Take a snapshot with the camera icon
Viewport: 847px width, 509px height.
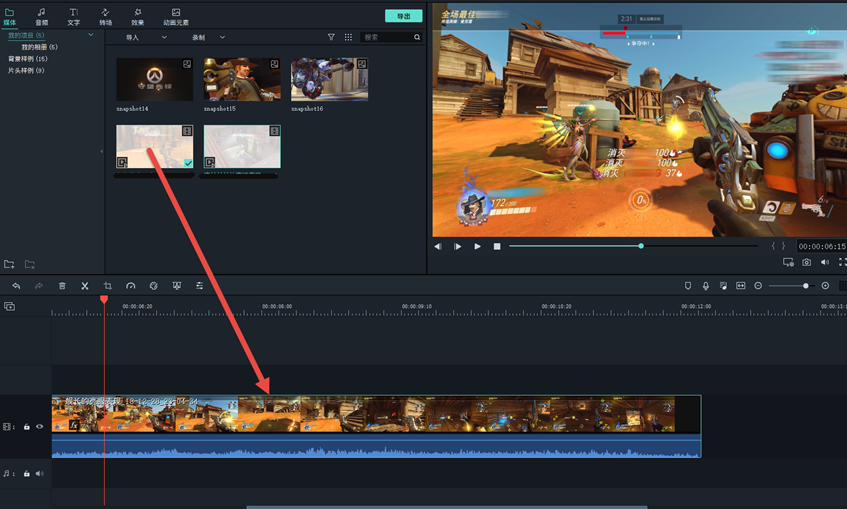point(807,262)
